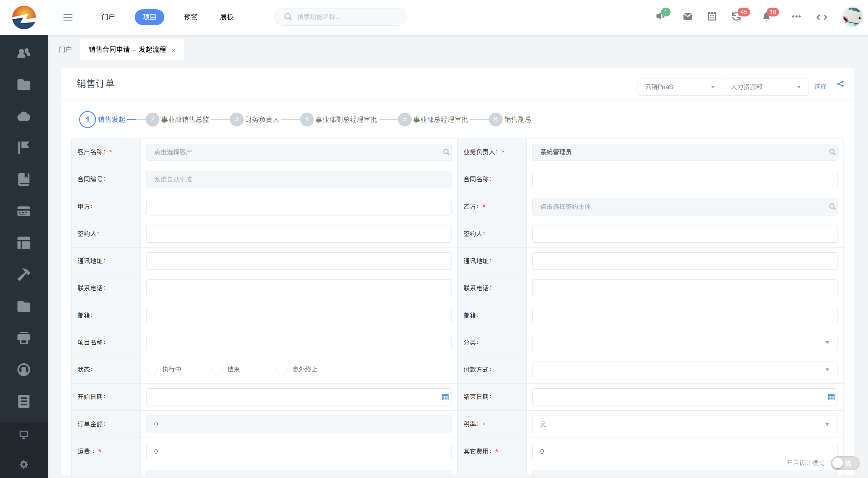Viewport: 868px width, 478px height.
Task: Expand the 云链PaaS dropdown
Action: (680, 87)
